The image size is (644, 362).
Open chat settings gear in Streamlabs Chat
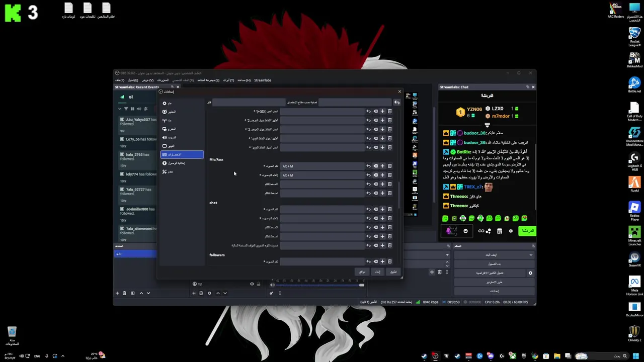point(511,231)
